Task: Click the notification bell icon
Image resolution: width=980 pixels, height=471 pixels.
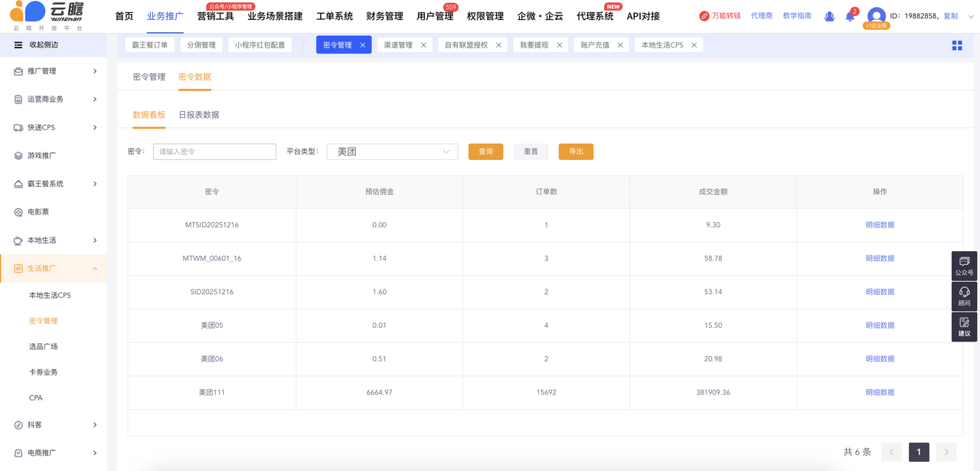Action: tap(850, 17)
